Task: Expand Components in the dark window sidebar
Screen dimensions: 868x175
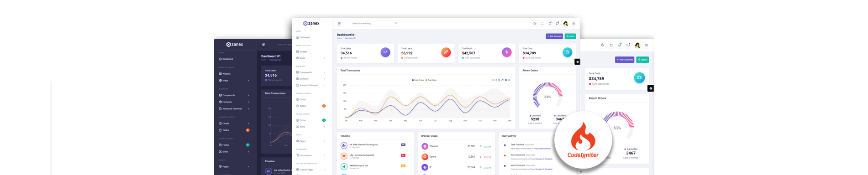Action: tap(234, 95)
